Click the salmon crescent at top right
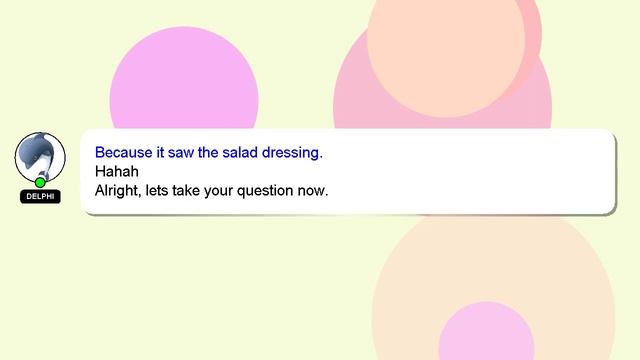Screen dimensions: 640x360 click(x=533, y=41)
